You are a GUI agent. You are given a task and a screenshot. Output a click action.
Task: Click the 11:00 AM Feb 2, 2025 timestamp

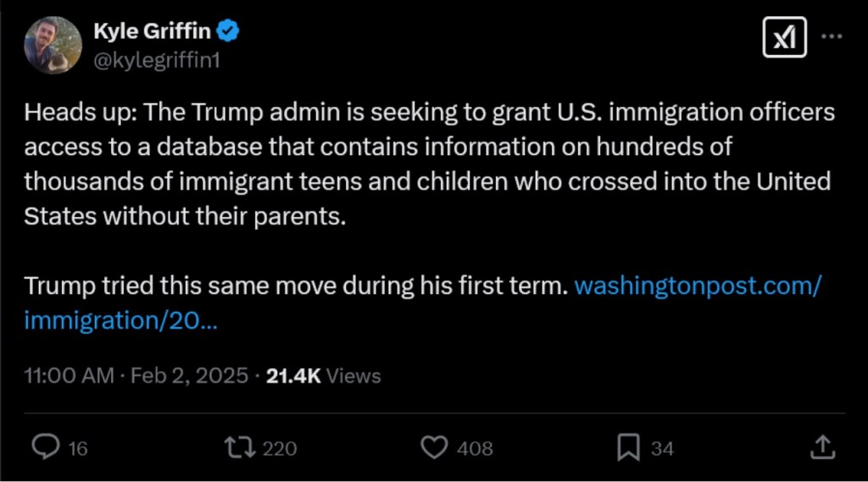click(x=136, y=375)
